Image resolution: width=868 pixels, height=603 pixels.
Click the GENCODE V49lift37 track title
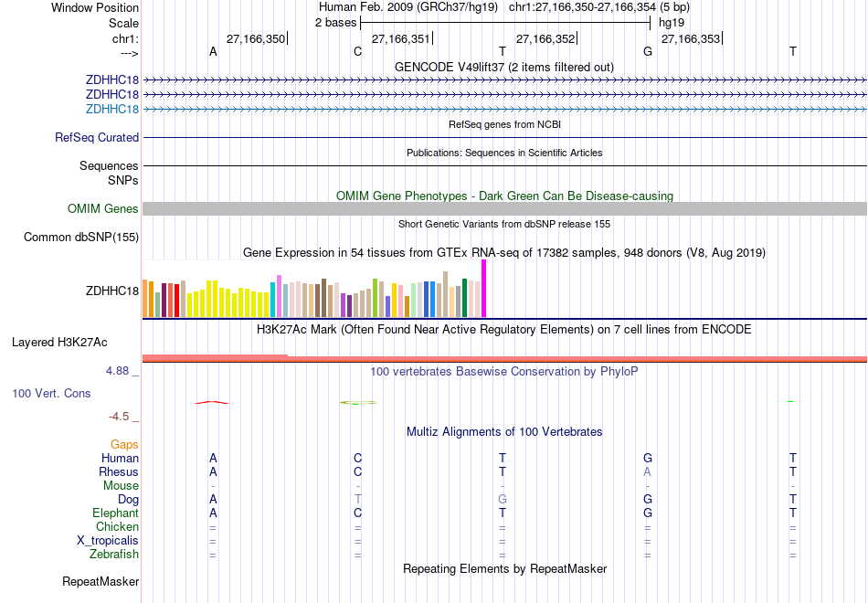pos(504,67)
